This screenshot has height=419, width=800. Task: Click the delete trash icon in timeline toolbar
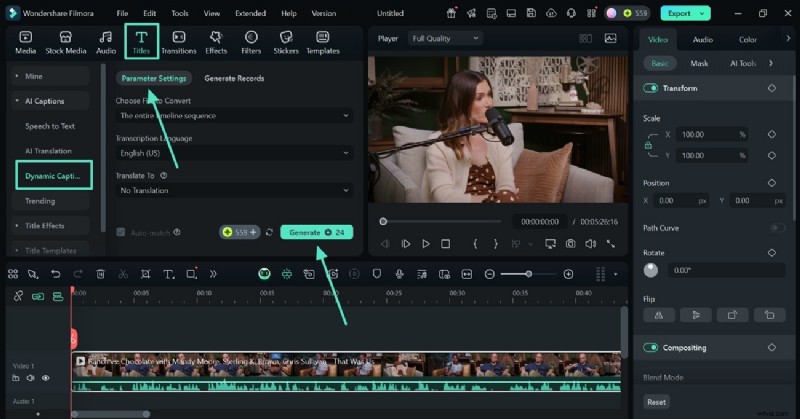(x=100, y=274)
